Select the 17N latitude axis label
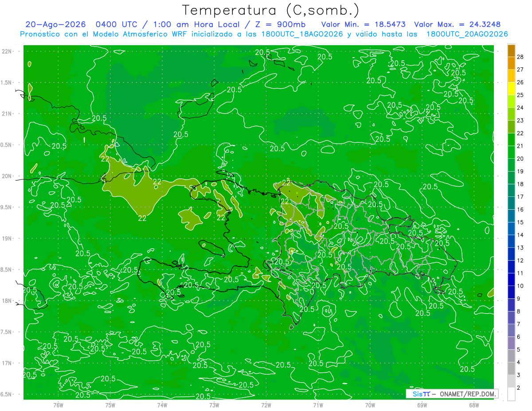532x411 pixels. point(7,364)
